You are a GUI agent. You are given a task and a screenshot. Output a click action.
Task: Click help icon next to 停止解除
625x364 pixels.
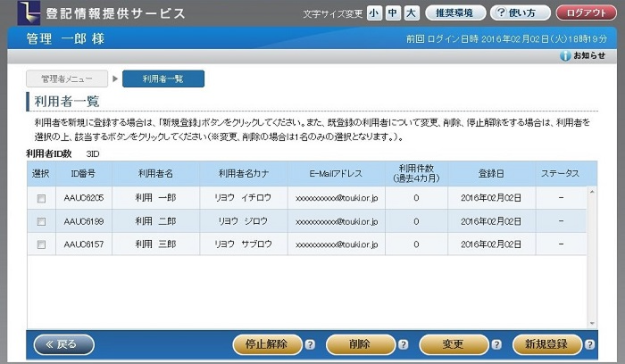pos(310,344)
